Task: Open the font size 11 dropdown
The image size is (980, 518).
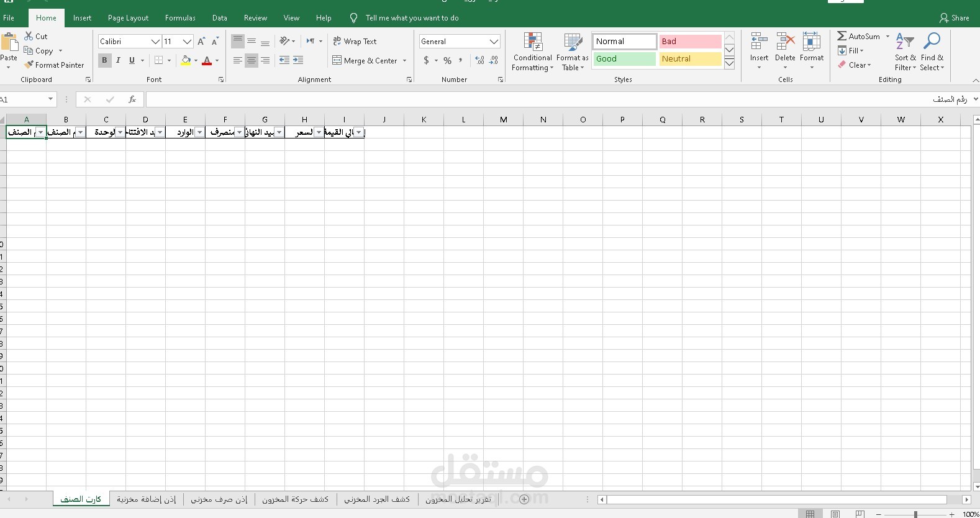Action: [187, 41]
